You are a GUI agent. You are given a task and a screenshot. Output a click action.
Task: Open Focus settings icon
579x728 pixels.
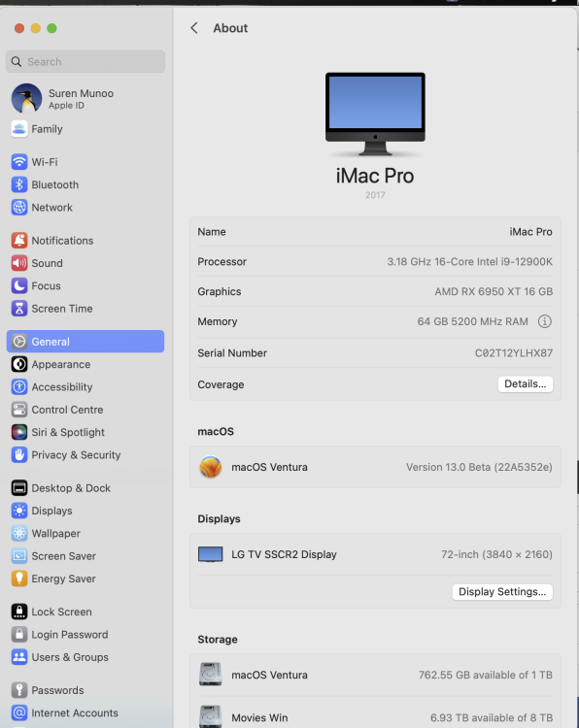pos(19,285)
